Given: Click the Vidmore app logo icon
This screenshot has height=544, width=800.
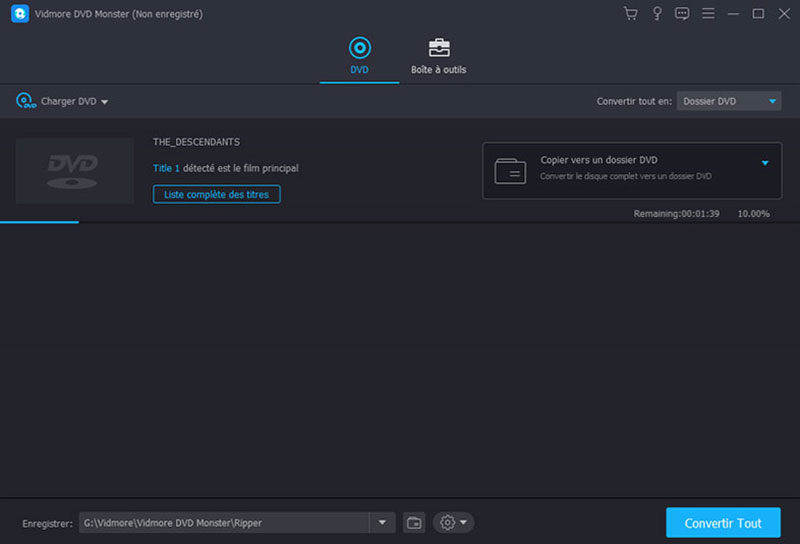Looking at the screenshot, I should [17, 13].
